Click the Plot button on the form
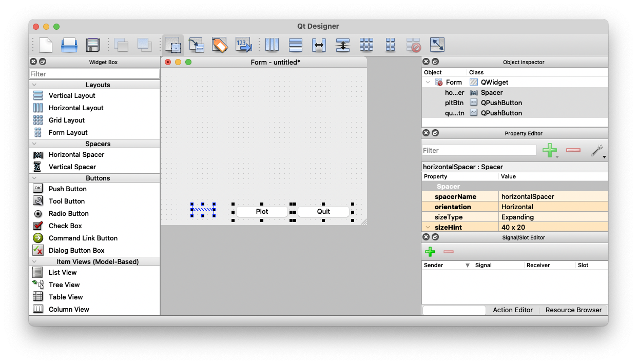This screenshot has width=637, height=364. (x=262, y=211)
